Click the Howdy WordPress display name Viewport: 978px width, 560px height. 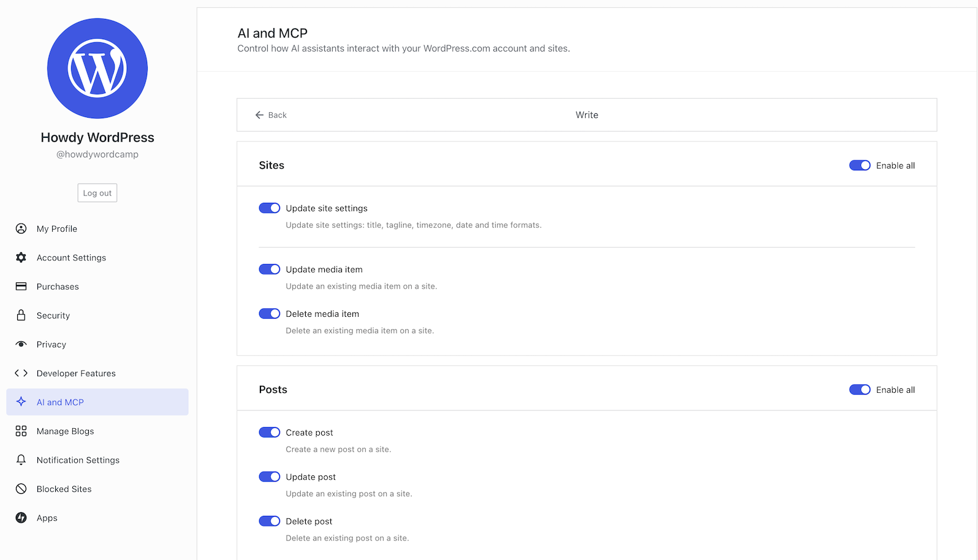[x=97, y=137]
